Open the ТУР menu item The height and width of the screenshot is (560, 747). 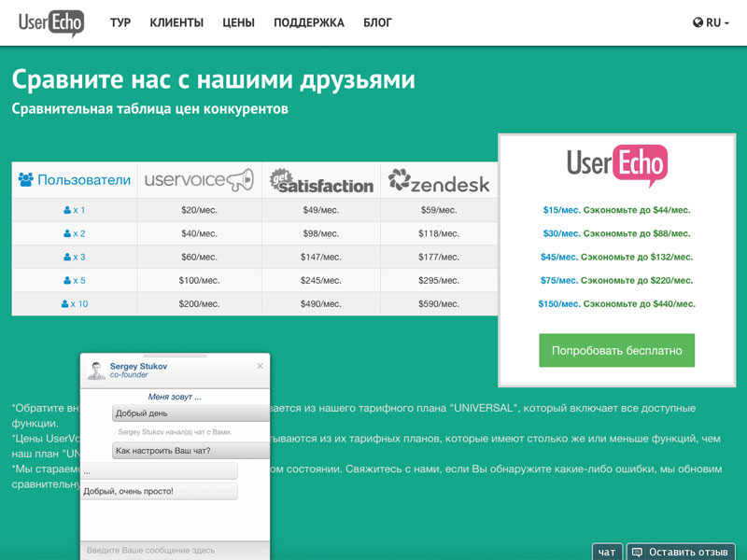pyautogui.click(x=120, y=22)
